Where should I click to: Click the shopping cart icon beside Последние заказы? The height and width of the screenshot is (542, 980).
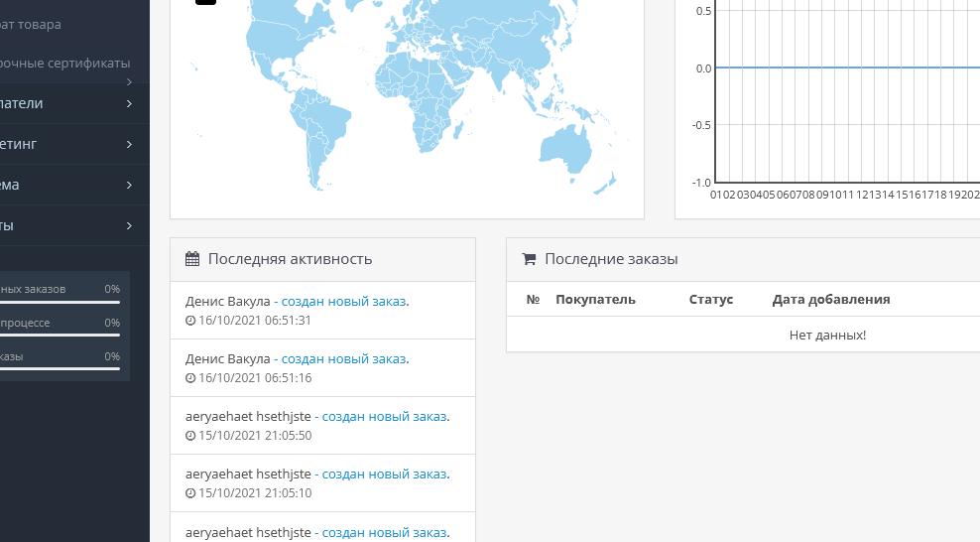click(x=529, y=259)
